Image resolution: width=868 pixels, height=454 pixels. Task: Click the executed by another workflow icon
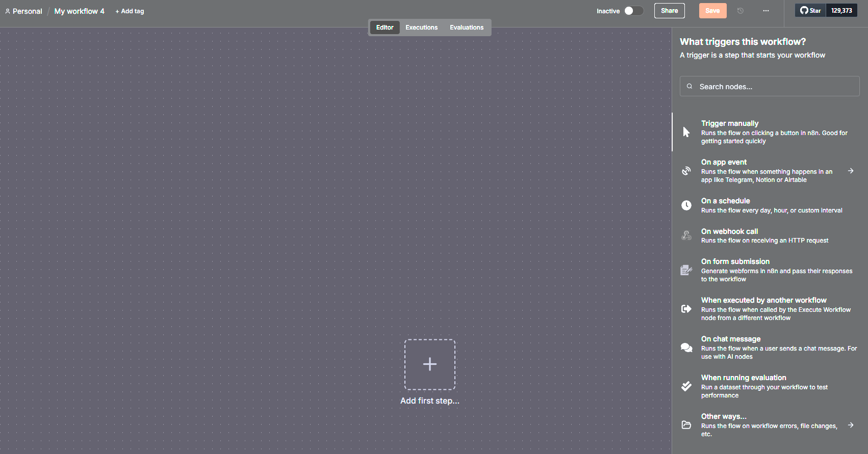(x=686, y=309)
